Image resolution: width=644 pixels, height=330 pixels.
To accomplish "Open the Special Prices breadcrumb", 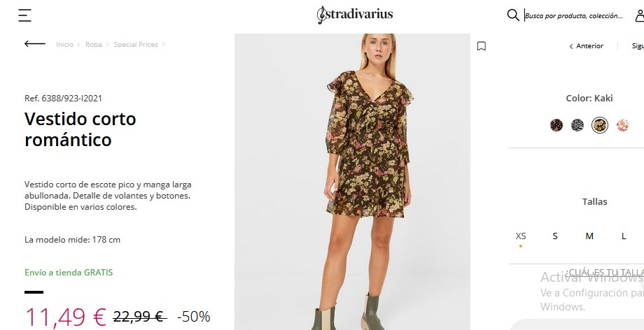I will (x=136, y=44).
